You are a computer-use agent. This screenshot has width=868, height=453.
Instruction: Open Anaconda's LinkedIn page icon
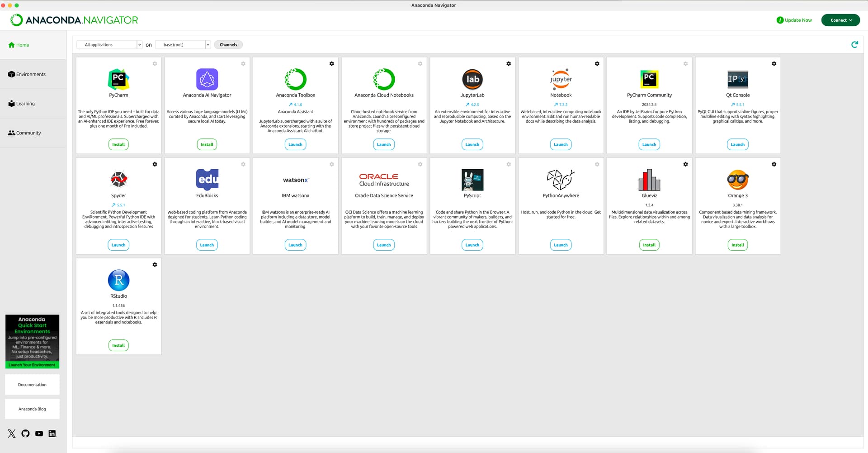[x=52, y=434]
